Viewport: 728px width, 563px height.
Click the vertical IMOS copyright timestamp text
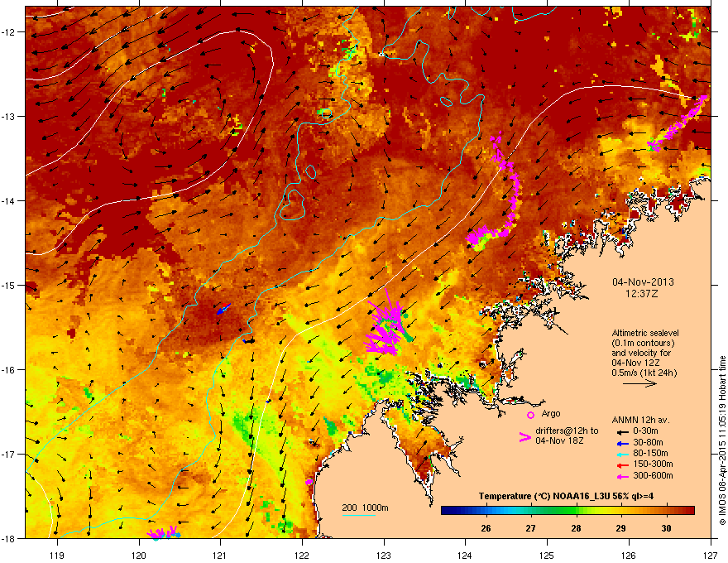(x=722, y=440)
